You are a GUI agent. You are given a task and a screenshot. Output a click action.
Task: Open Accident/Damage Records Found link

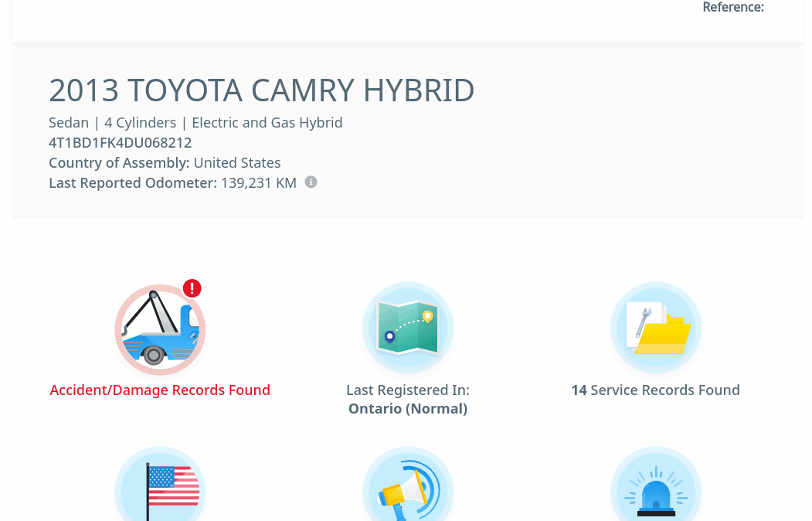click(160, 390)
